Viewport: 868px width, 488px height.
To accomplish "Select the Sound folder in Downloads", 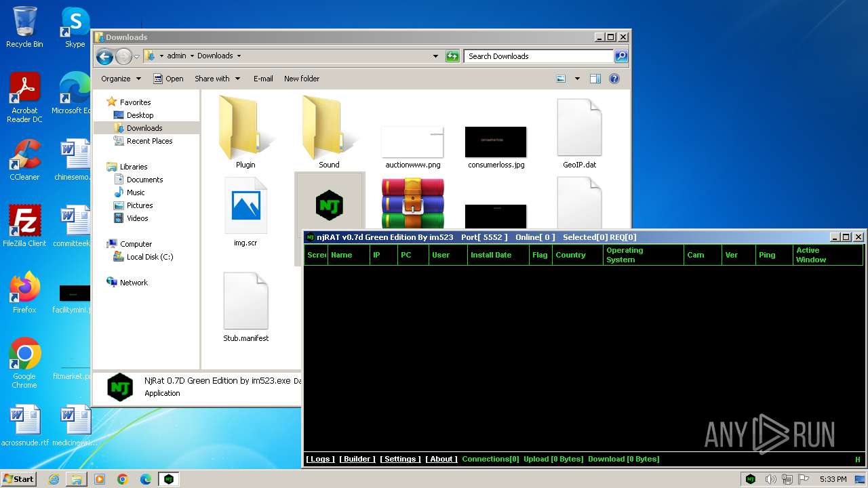I will (x=329, y=132).
